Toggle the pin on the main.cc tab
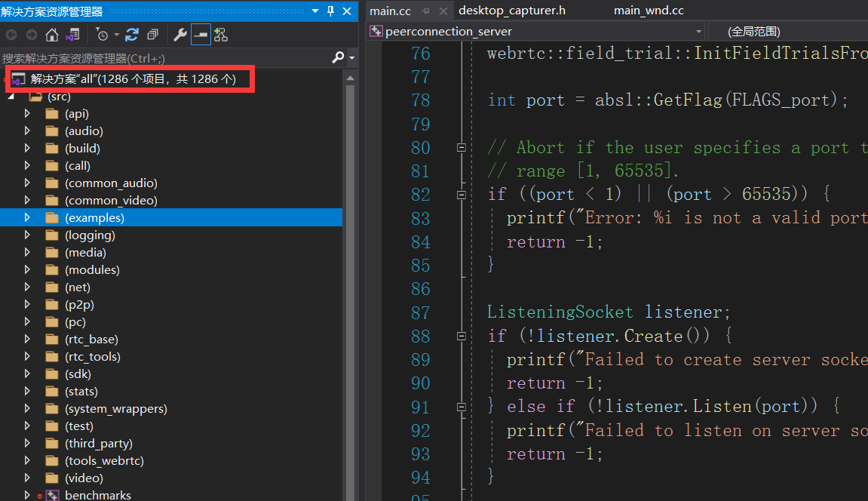This screenshot has height=501, width=868. 425,11
